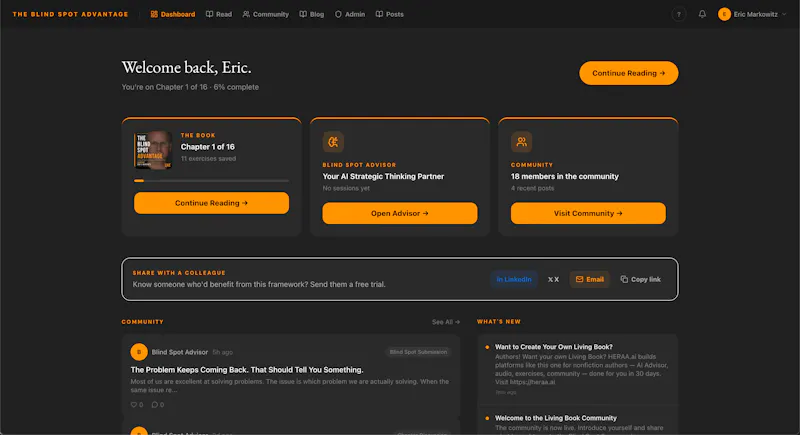800x435 pixels.
Task: Open the Blog nav item
Action: (x=312, y=14)
